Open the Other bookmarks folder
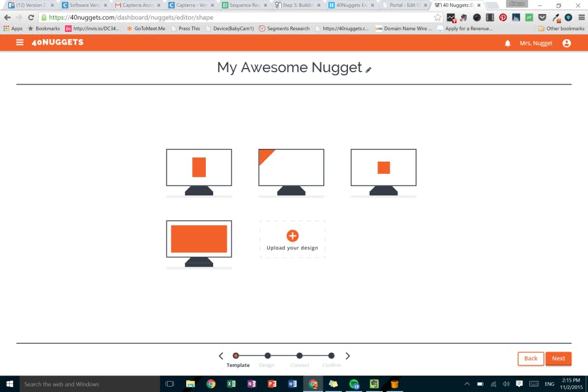This screenshot has height=392, width=588. pyautogui.click(x=562, y=29)
